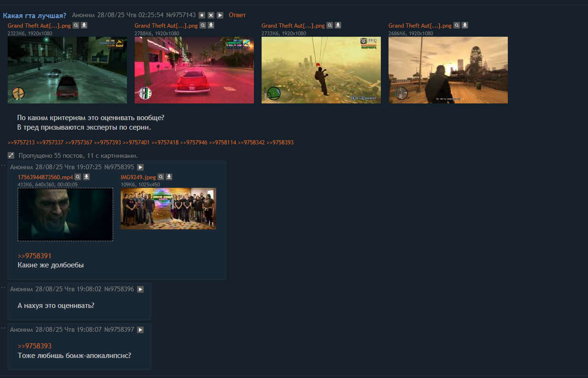Click timestamp 'Чтв 19:08:02'

coord(83,289)
